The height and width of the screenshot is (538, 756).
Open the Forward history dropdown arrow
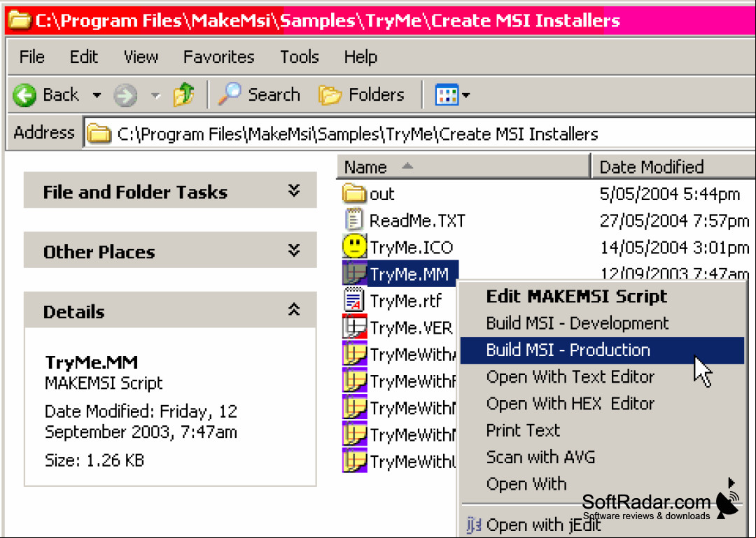tap(155, 95)
